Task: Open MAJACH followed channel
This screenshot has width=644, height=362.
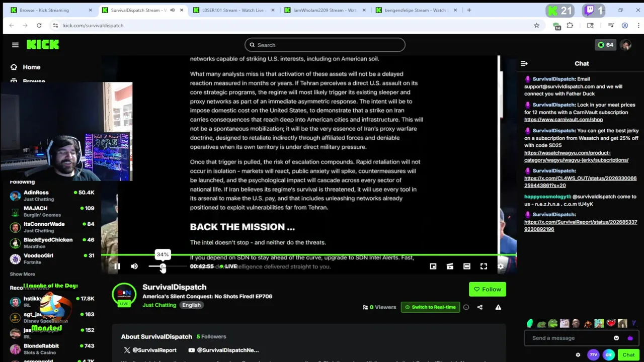Action: click(52, 211)
